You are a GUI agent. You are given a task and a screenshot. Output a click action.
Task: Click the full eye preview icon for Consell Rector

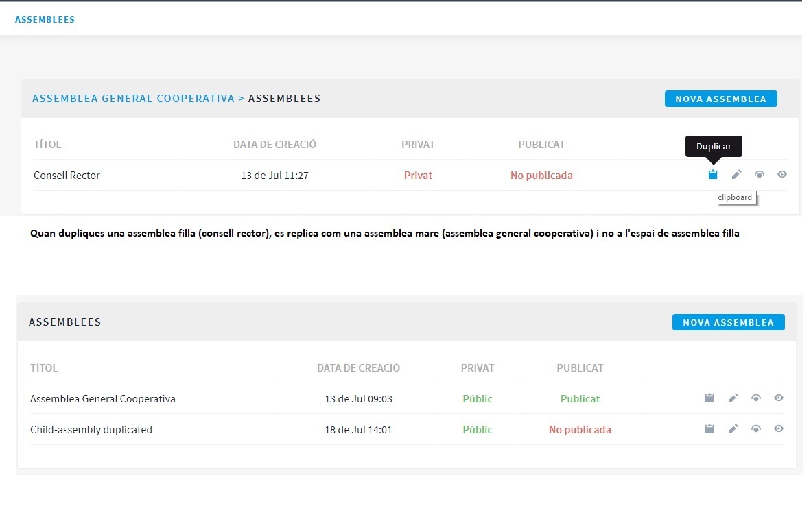coord(781,175)
